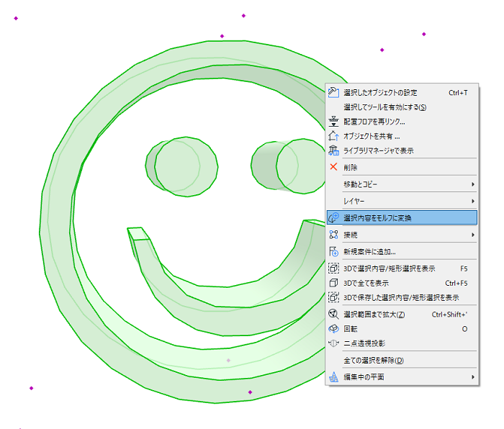Click the red X 削除 delete icon

point(333,167)
